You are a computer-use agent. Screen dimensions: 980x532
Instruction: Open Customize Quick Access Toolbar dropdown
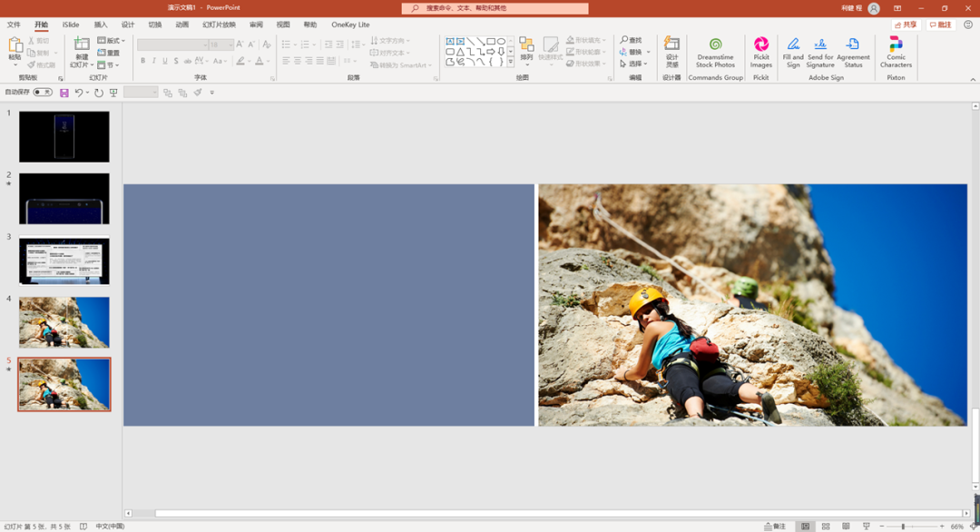coord(211,93)
